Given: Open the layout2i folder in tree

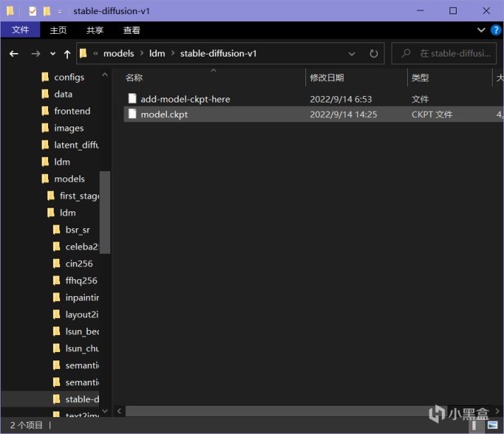Looking at the screenshot, I should pos(82,315).
